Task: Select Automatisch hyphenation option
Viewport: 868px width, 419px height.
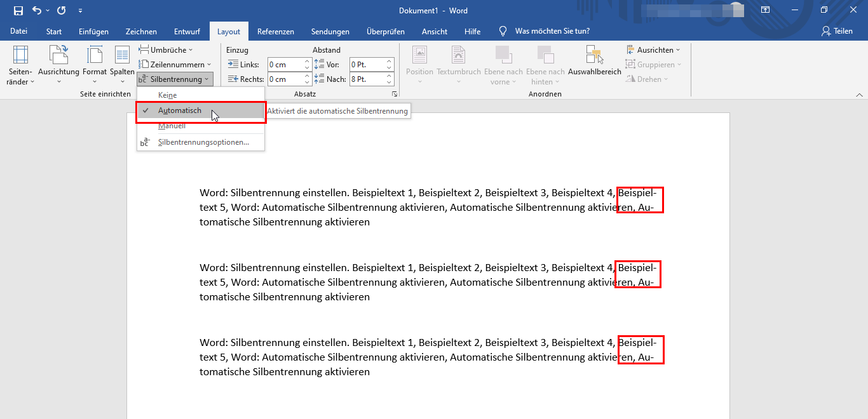Action: 201,110
